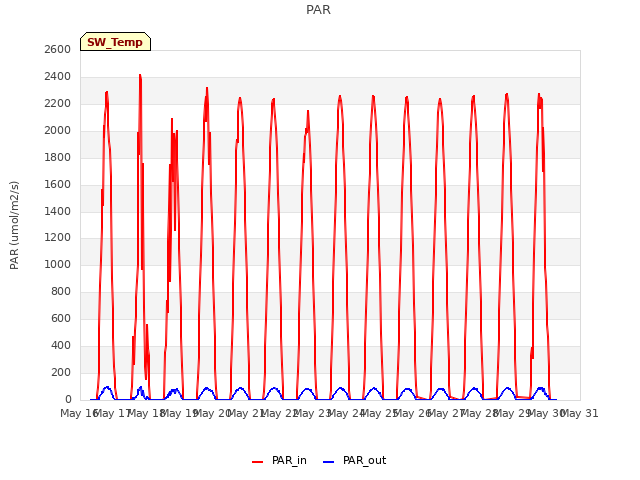The width and height of the screenshot is (640, 480).
Task: Click the blue PAR_out legend line marker
Action: click(x=329, y=462)
